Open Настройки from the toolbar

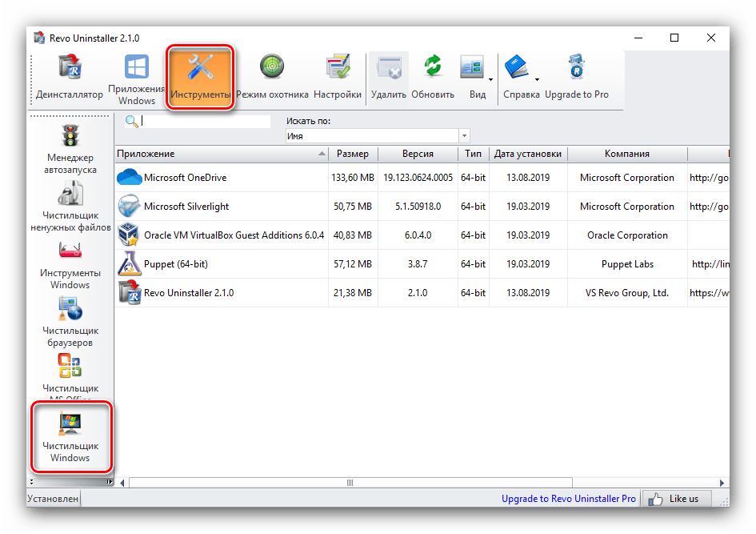337,78
